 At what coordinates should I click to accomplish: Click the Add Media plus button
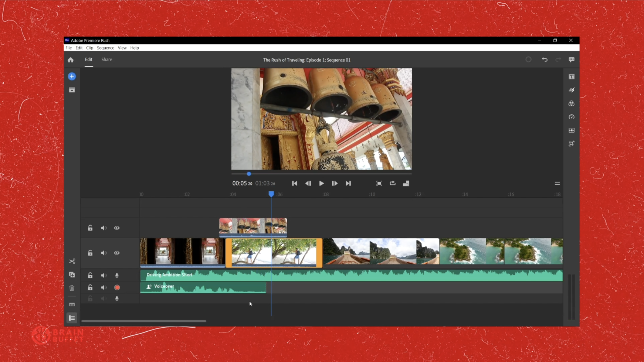71,76
